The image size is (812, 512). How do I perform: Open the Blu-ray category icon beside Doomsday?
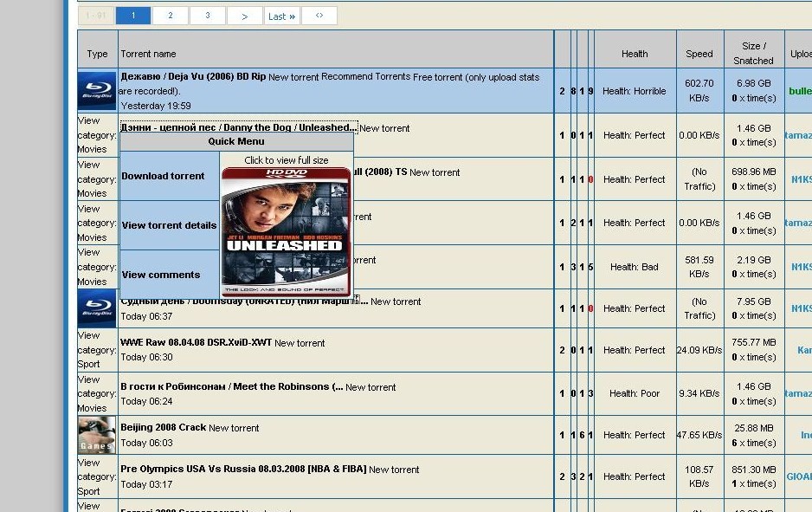(x=97, y=308)
